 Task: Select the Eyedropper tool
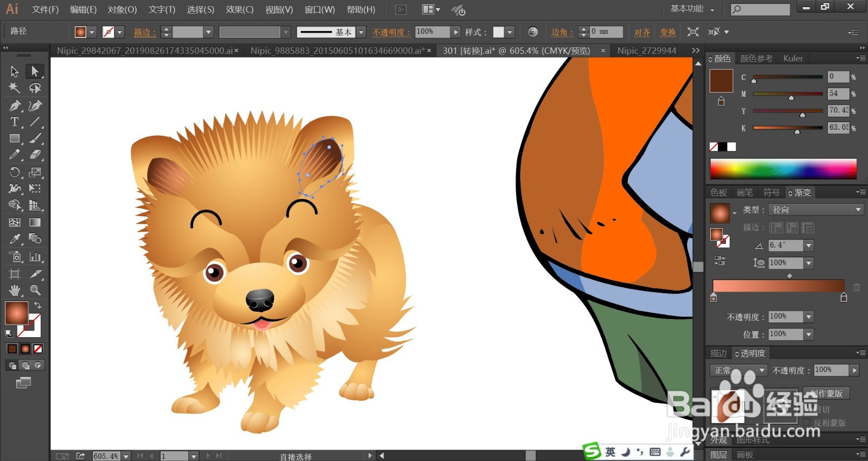(x=15, y=239)
